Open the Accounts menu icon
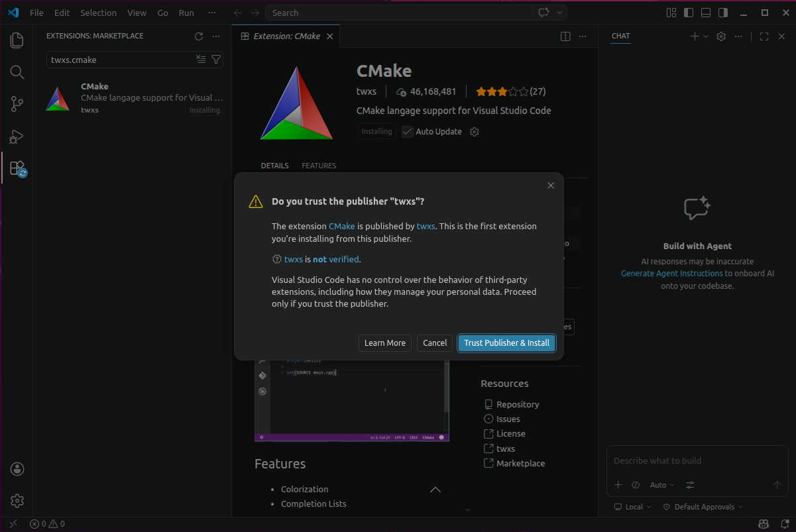Viewport: 796px width, 532px height. pyautogui.click(x=17, y=469)
